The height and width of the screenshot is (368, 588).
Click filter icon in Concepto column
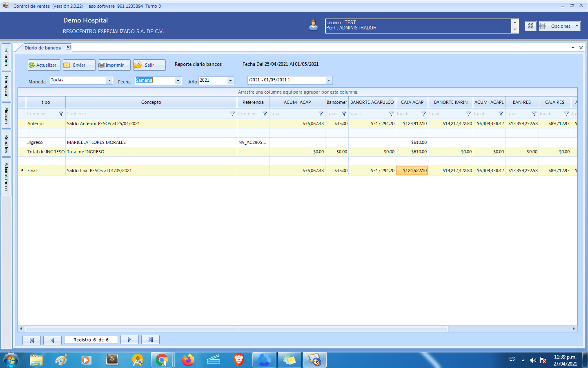pyautogui.click(x=232, y=114)
